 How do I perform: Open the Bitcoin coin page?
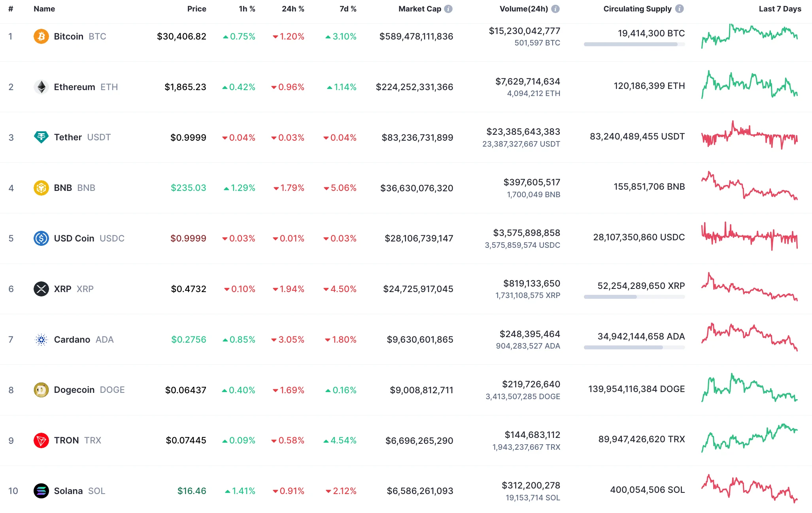tap(69, 36)
